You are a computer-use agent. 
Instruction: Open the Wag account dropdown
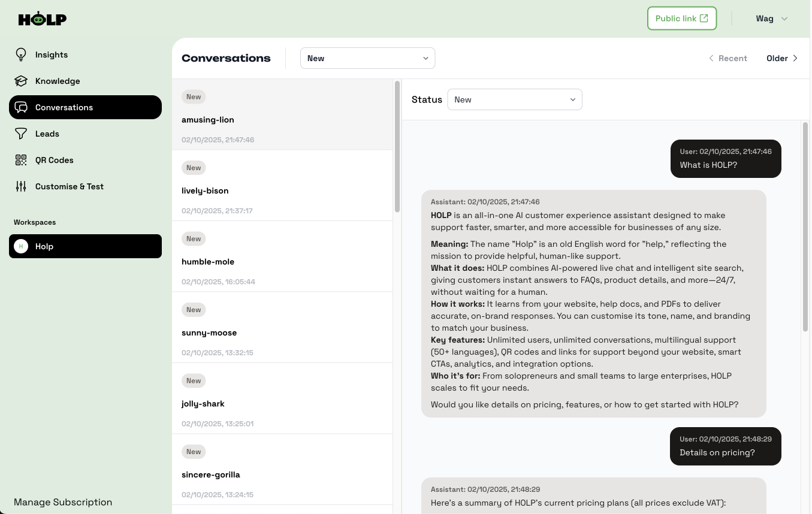772,19
